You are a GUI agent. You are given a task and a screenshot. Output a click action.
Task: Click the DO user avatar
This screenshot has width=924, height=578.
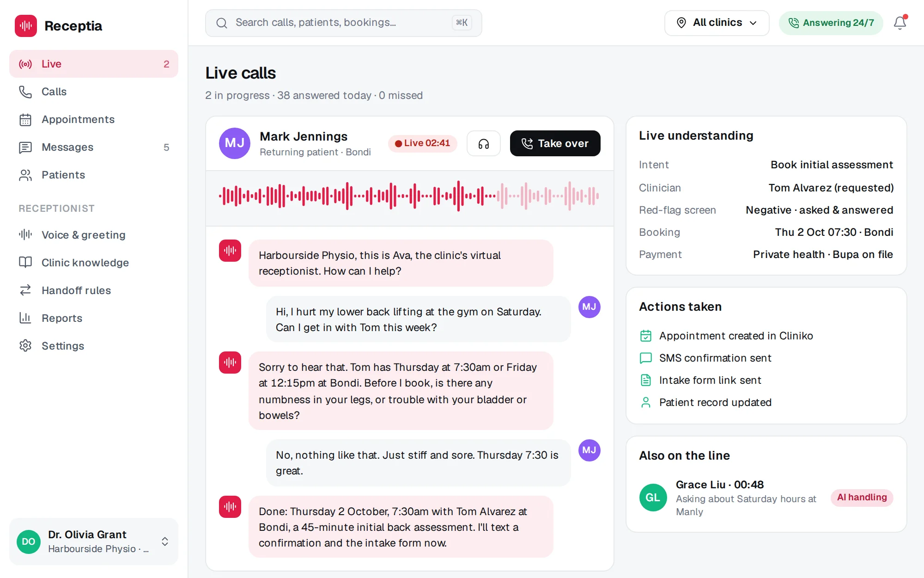coord(29,541)
